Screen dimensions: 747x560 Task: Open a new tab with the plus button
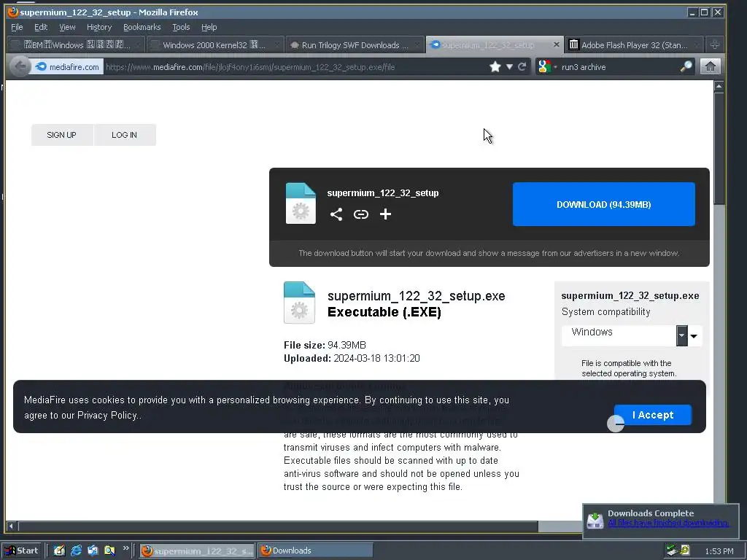click(x=715, y=44)
